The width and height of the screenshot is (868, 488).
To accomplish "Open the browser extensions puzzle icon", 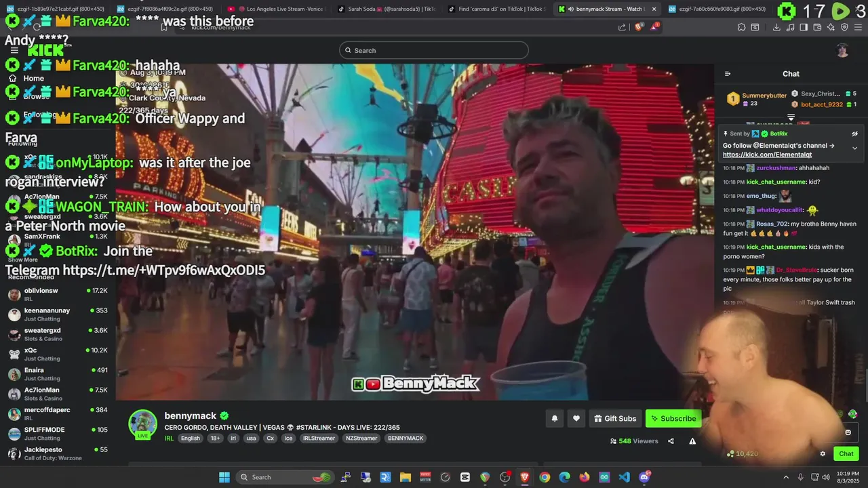I will click(x=741, y=27).
